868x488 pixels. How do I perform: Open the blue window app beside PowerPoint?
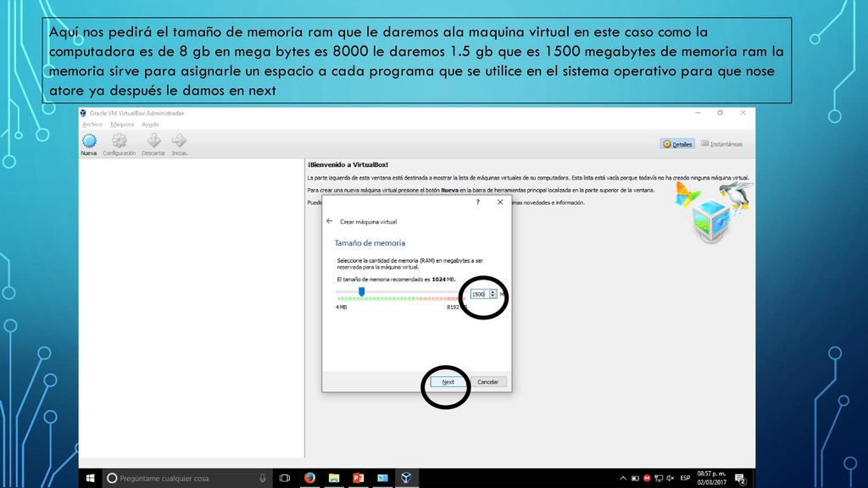[x=382, y=478]
